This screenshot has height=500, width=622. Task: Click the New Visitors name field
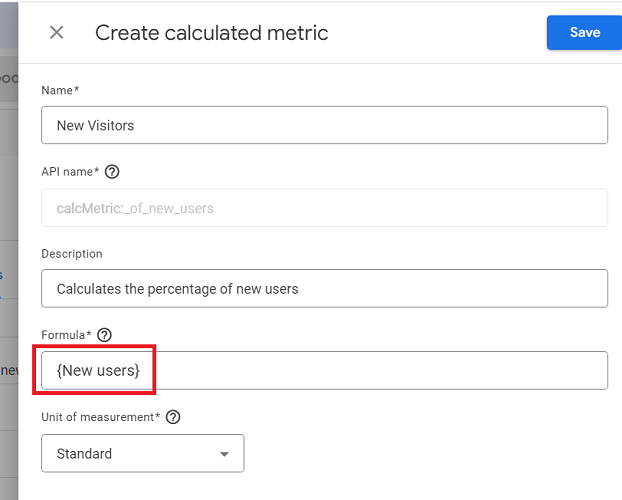pyautogui.click(x=324, y=125)
